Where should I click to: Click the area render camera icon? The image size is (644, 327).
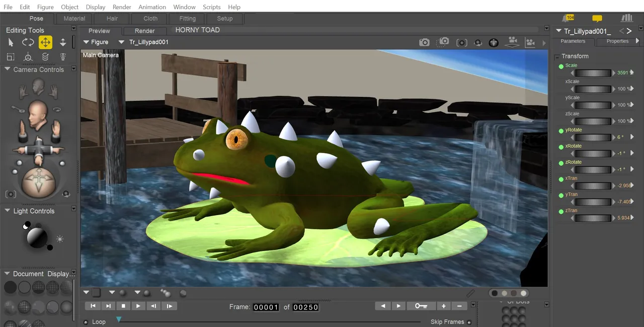(443, 42)
